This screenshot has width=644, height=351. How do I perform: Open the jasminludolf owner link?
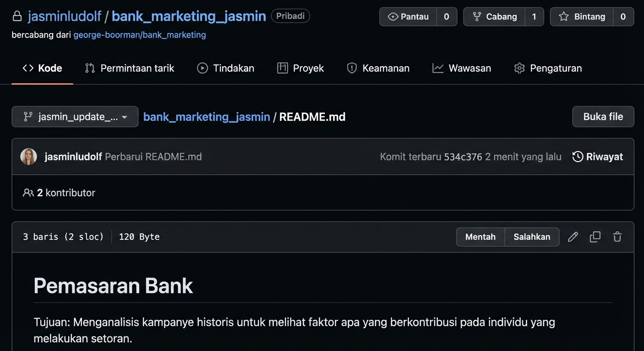tap(64, 16)
